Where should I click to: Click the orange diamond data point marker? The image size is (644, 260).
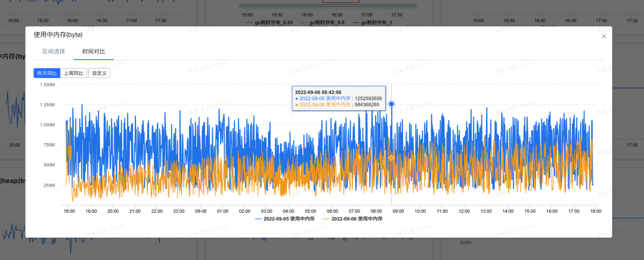[391, 158]
